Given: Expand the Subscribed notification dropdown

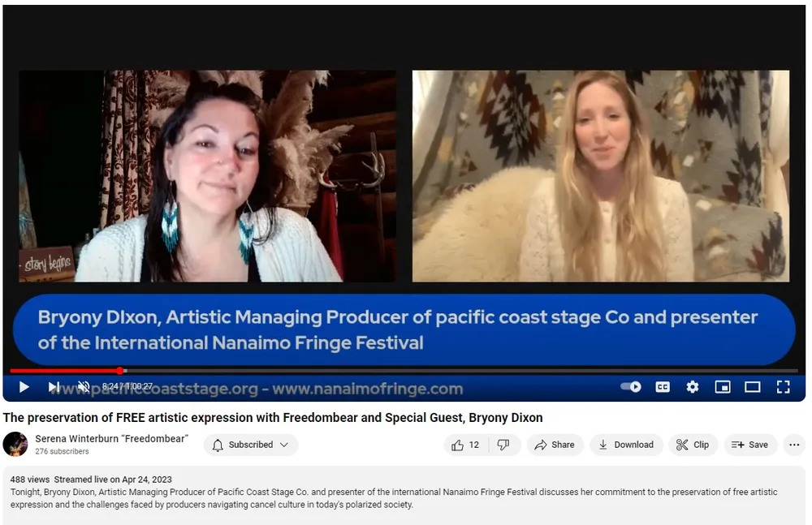Looking at the screenshot, I should coord(283,445).
